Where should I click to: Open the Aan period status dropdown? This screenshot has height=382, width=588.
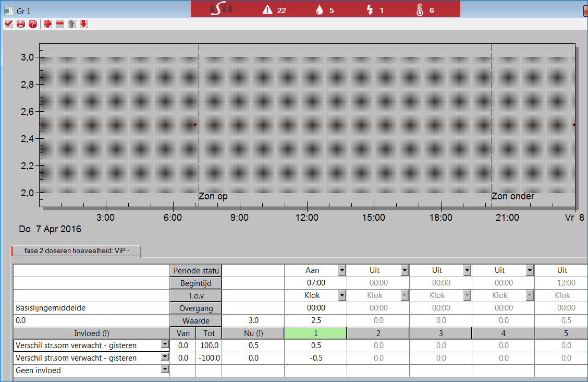342,270
